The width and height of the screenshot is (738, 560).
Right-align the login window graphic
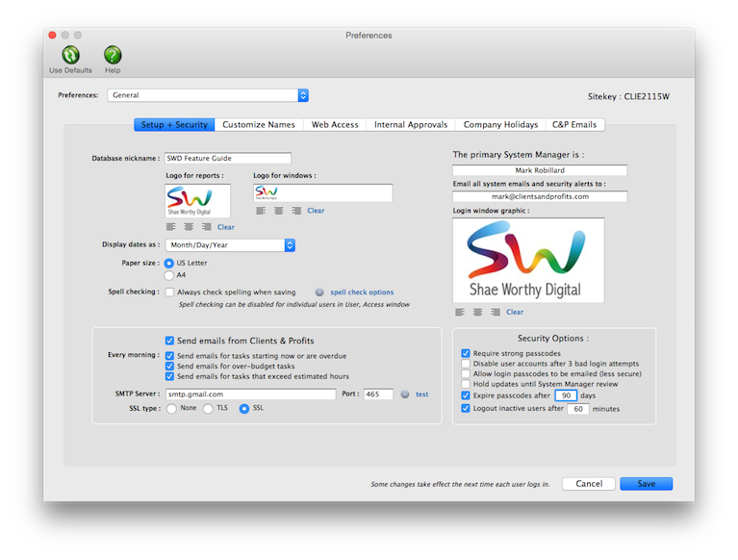point(496,312)
